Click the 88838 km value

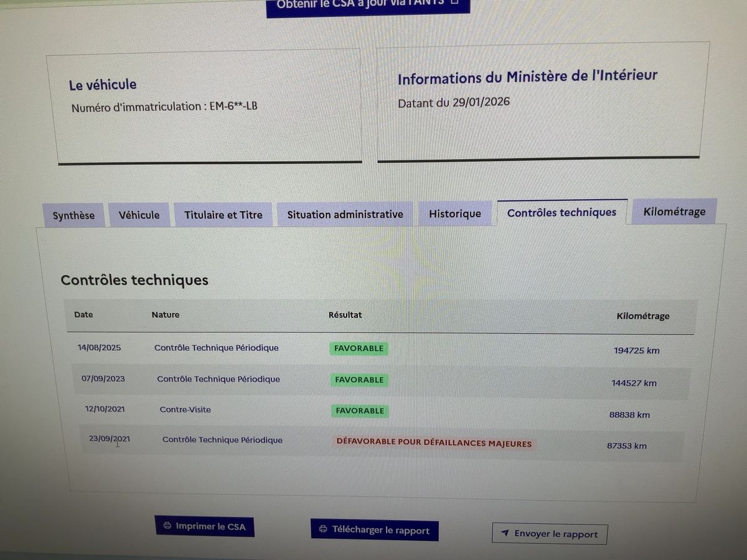[x=629, y=414]
